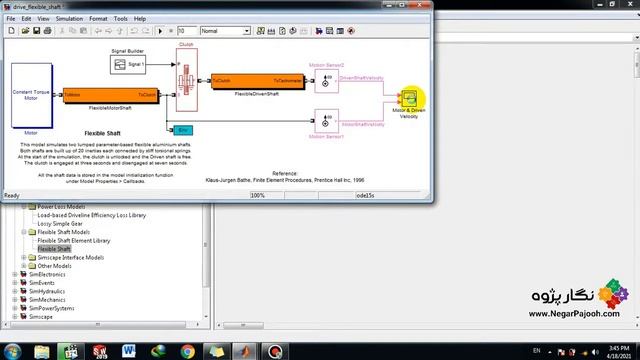Viewport: 640px width, 360px height.
Task: Expand the Other Models folder
Action: [24, 266]
